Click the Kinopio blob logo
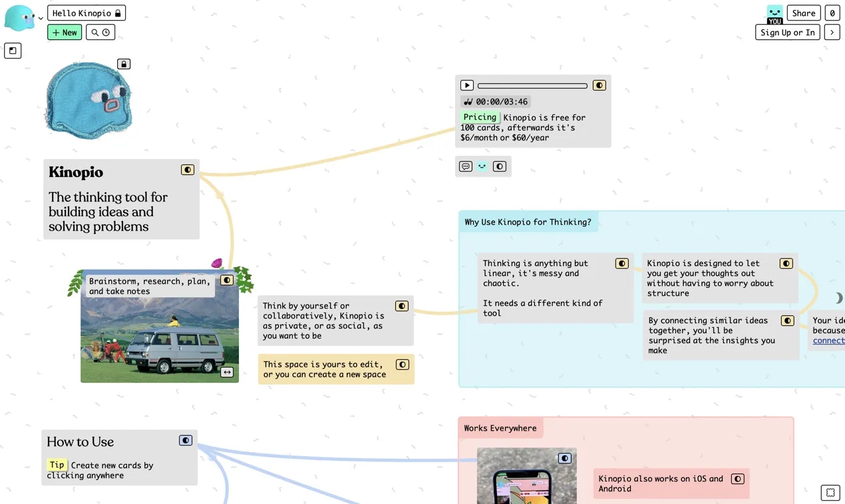The width and height of the screenshot is (845, 504). pos(19,18)
